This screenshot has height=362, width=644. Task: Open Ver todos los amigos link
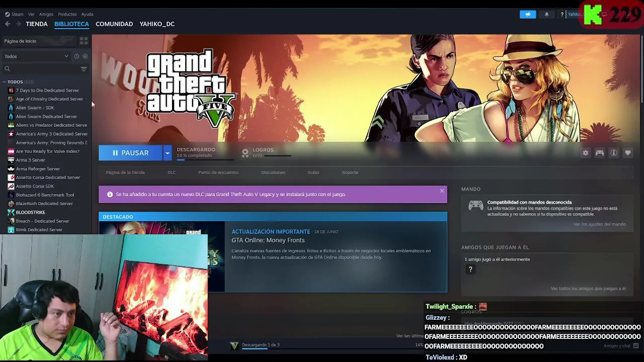coord(588,289)
